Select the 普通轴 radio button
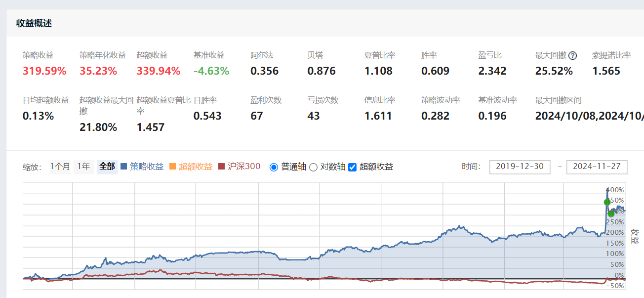The image size is (644, 298). point(274,167)
